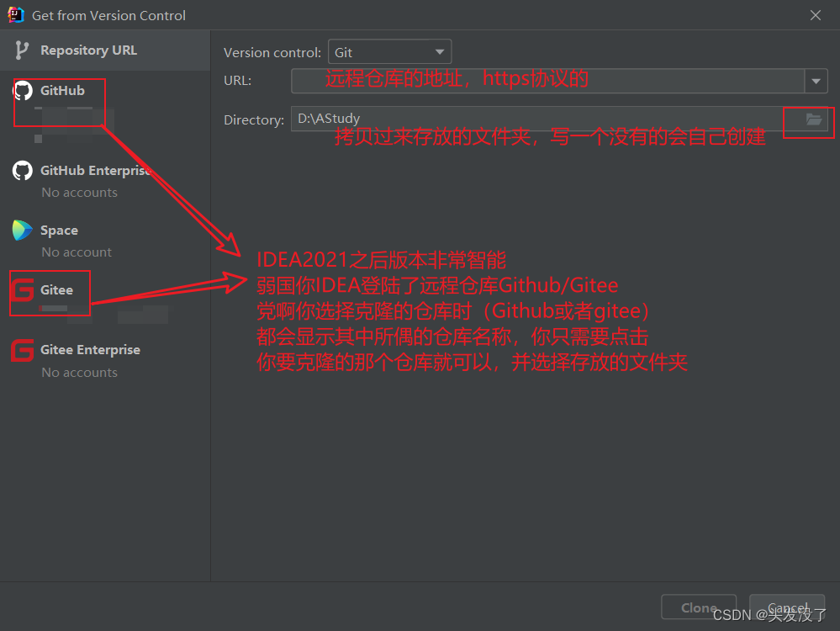This screenshot has width=840, height=631.
Task: Click the 'No account' text under Space
Action: click(77, 252)
